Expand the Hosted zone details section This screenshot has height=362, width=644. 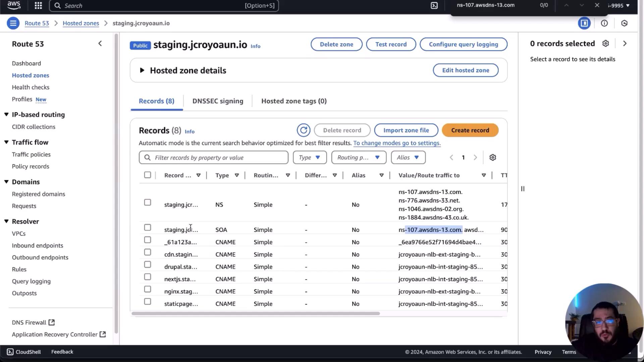(142, 70)
